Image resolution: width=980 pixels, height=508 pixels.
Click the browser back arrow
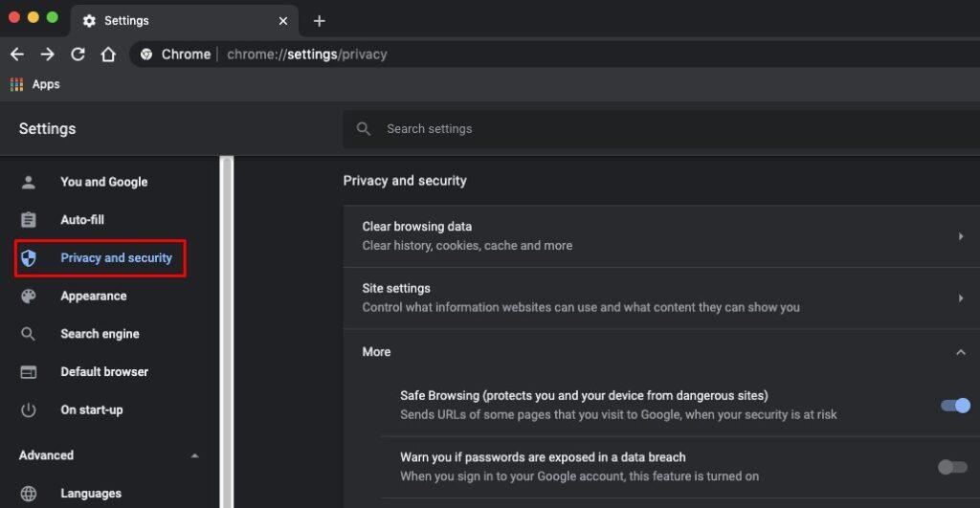tap(17, 55)
